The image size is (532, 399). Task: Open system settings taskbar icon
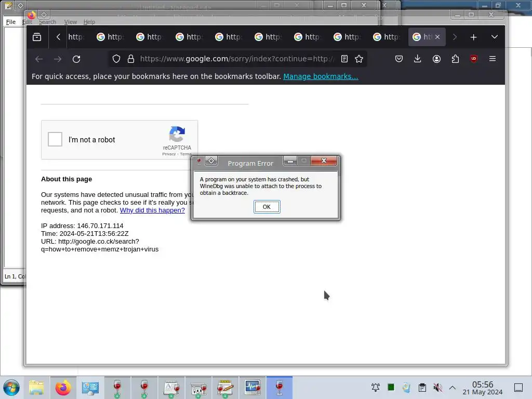[90, 388]
